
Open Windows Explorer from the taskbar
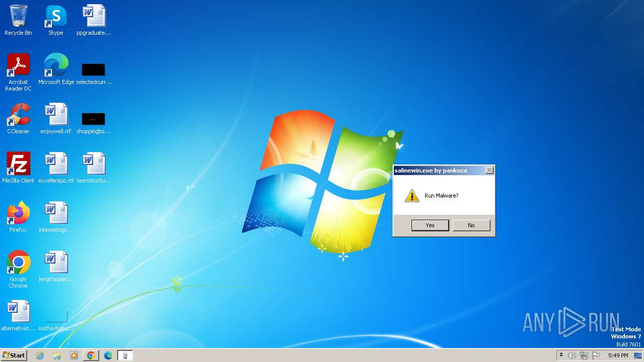click(x=57, y=355)
